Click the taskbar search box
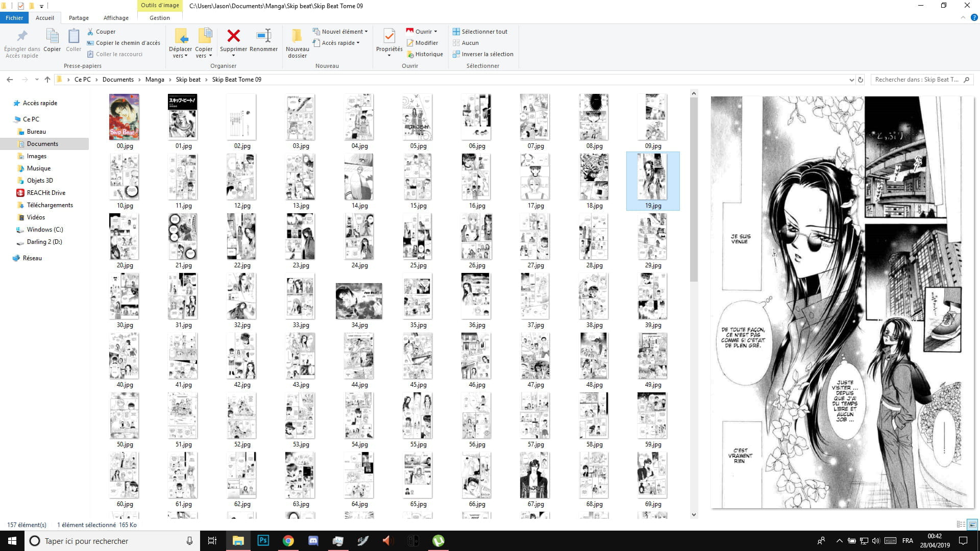980x551 pixels. 112,541
